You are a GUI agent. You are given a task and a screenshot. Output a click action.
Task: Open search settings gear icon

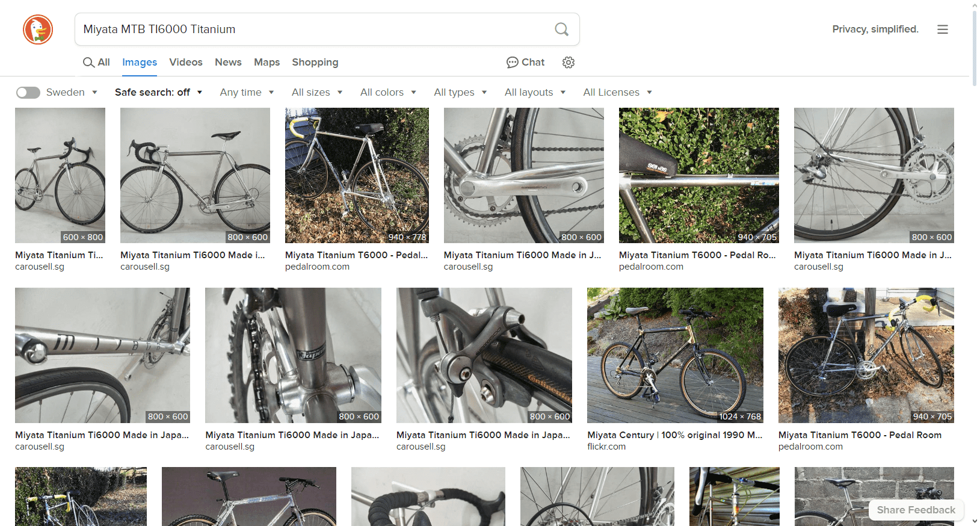click(568, 63)
